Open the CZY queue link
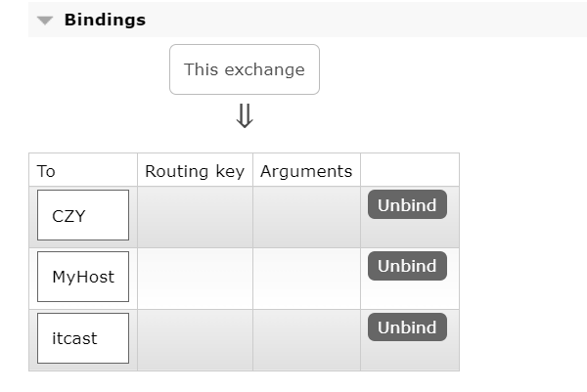 (x=82, y=216)
